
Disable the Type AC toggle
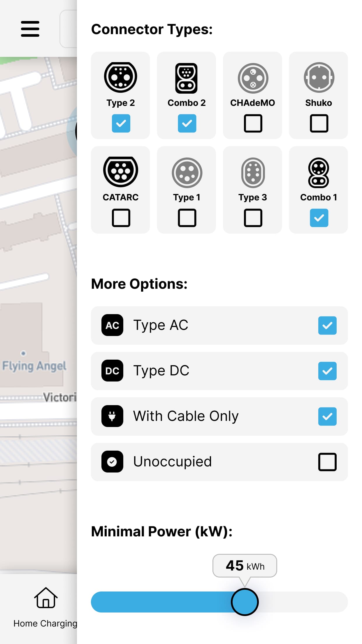(x=327, y=325)
